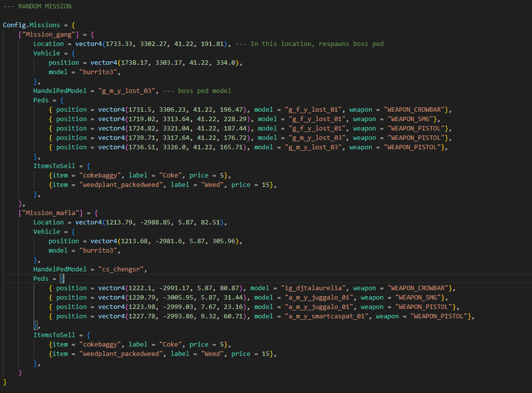Click the Mission_mafia Location vector4 value
The image size is (532, 393).
pyautogui.click(x=151, y=222)
